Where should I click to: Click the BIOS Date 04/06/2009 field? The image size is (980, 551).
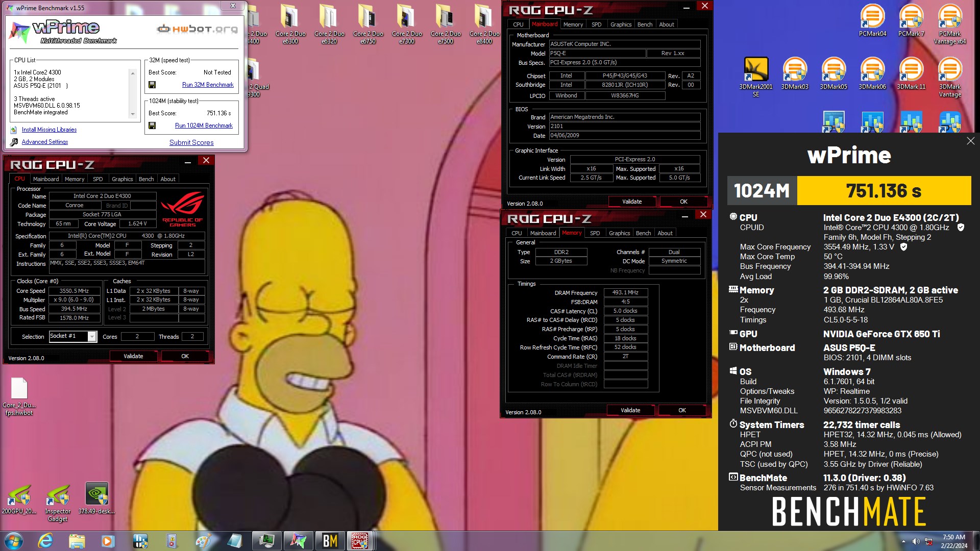click(x=625, y=136)
